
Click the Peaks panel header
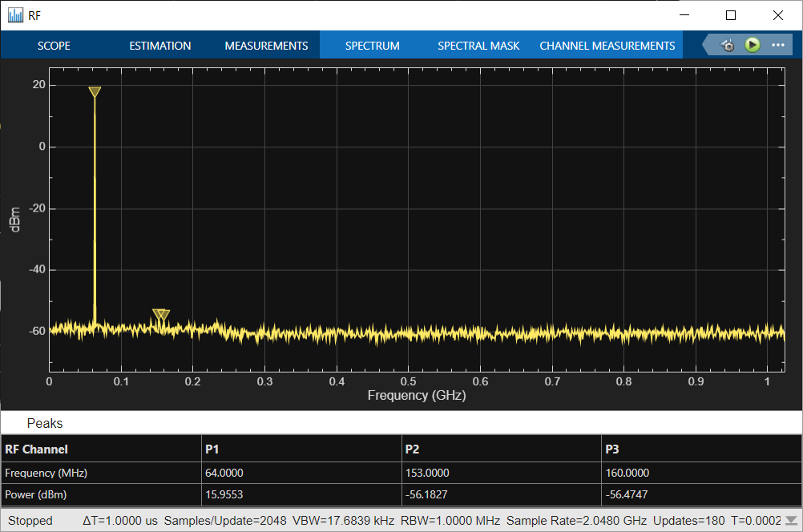click(x=45, y=423)
